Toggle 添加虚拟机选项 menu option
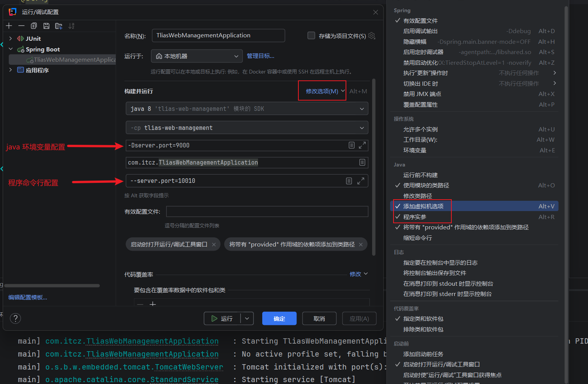The height and width of the screenshot is (384, 588). (474, 206)
